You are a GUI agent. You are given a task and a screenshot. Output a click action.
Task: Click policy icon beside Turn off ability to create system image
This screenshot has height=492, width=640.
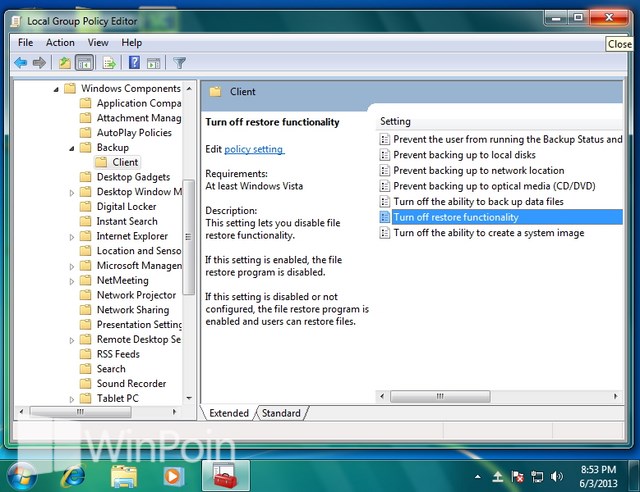[x=384, y=233]
